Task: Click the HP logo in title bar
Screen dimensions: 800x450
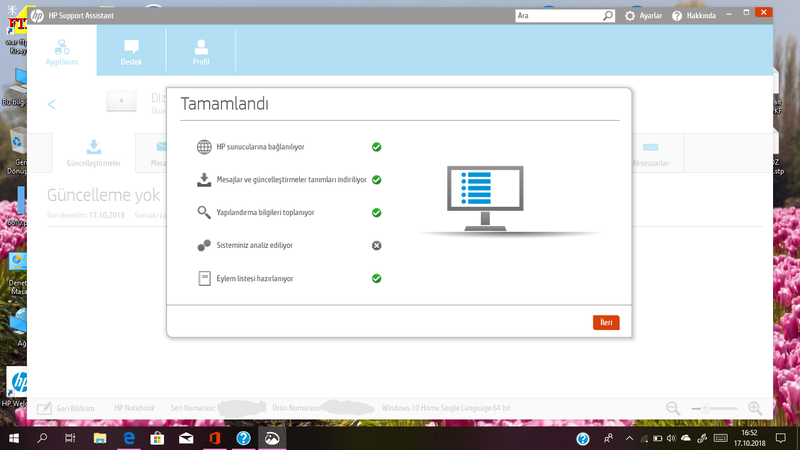Action: click(x=37, y=16)
